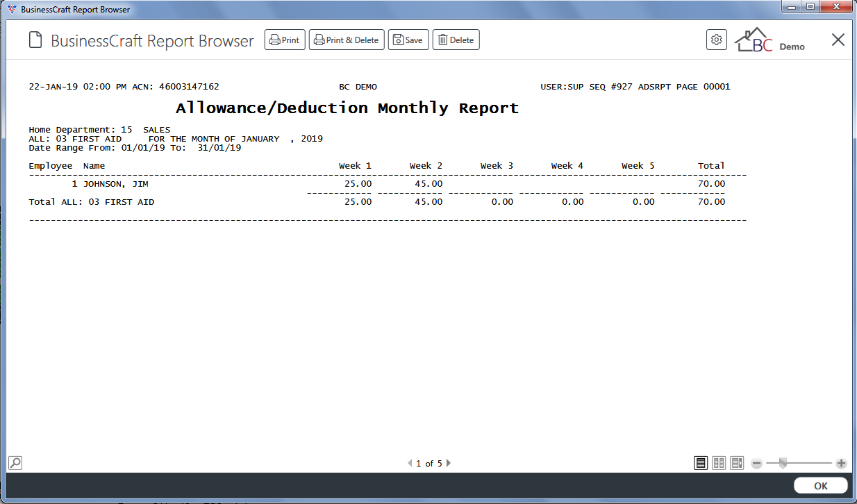Open settings gear icon
Viewport: 857px width, 504px height.
(x=717, y=40)
